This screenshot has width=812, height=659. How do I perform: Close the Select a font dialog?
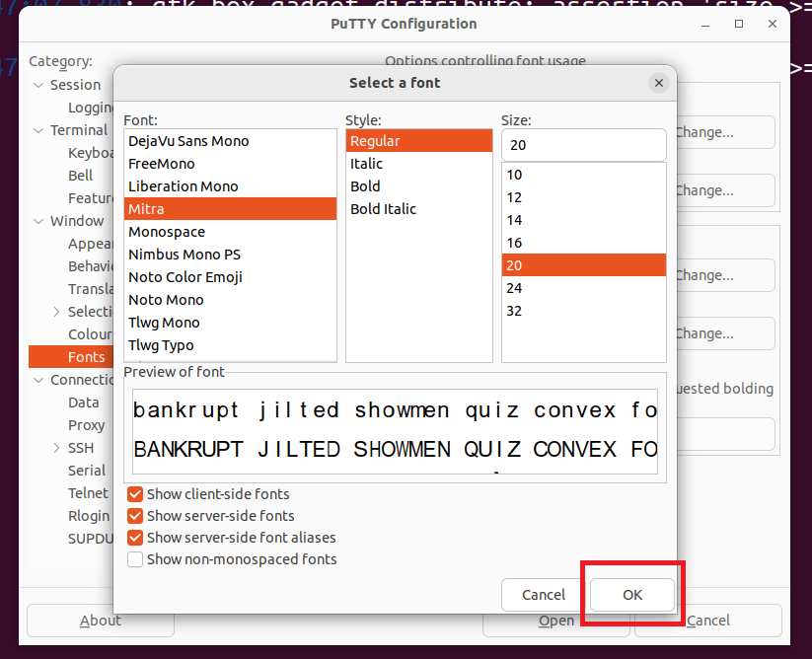[659, 83]
